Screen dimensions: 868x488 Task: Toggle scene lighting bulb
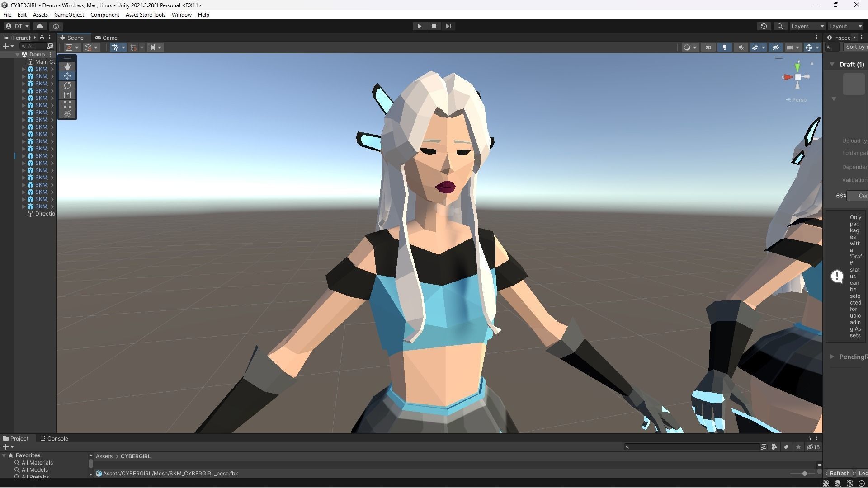pos(725,47)
